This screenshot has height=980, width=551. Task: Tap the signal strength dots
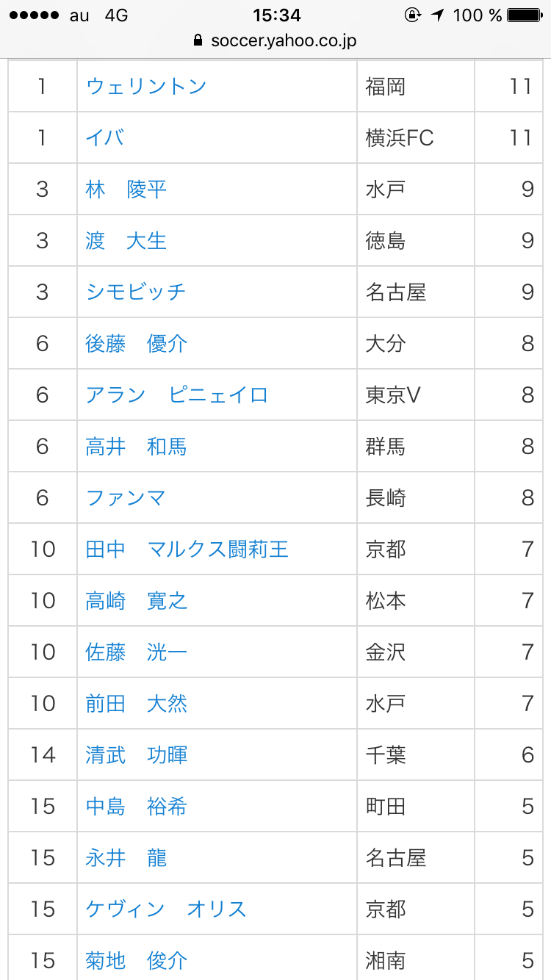(x=32, y=15)
